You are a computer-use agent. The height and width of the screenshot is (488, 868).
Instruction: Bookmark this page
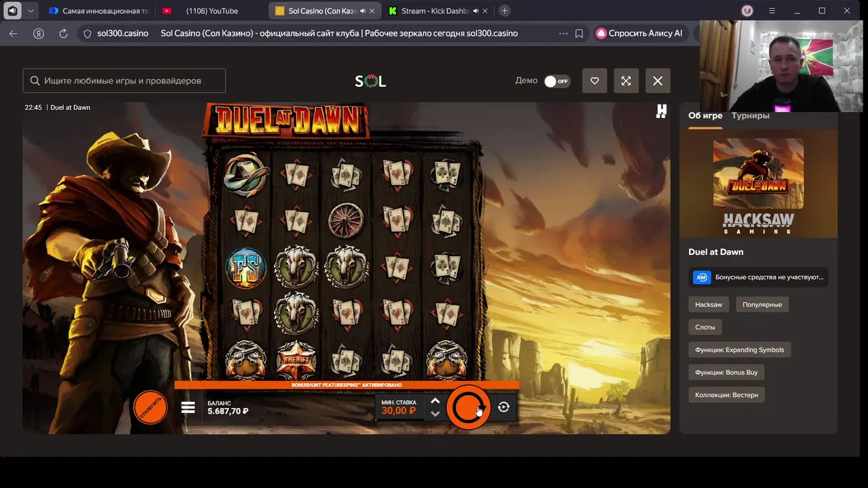pyautogui.click(x=579, y=33)
